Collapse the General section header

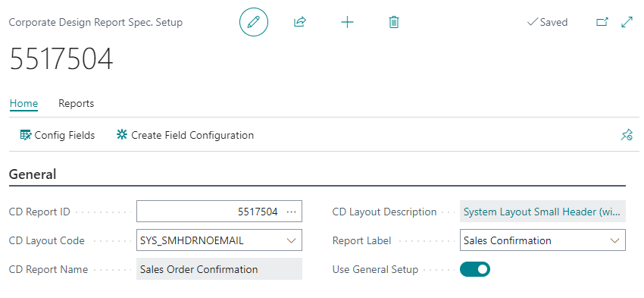pos(33,174)
